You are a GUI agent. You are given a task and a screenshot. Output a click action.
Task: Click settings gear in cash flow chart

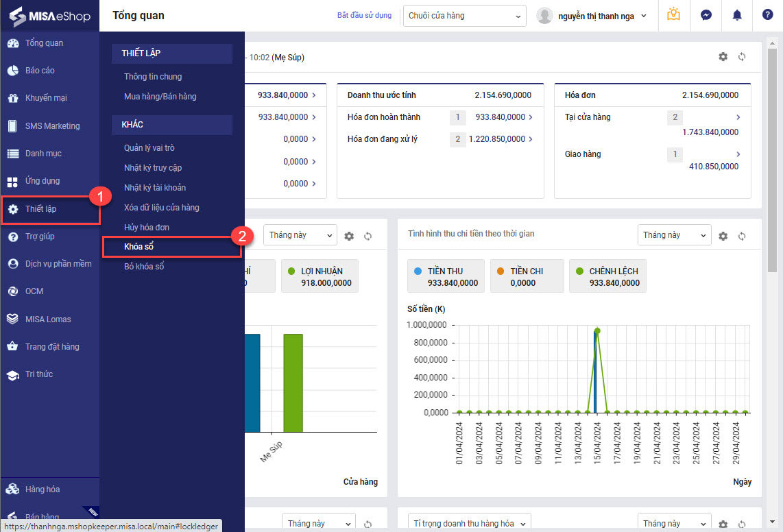click(723, 236)
